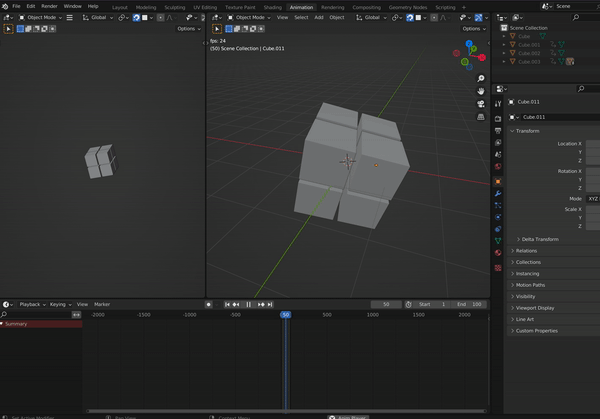The width and height of the screenshot is (600, 419).
Task: Open the Object properties orange square tab
Action: click(x=498, y=181)
